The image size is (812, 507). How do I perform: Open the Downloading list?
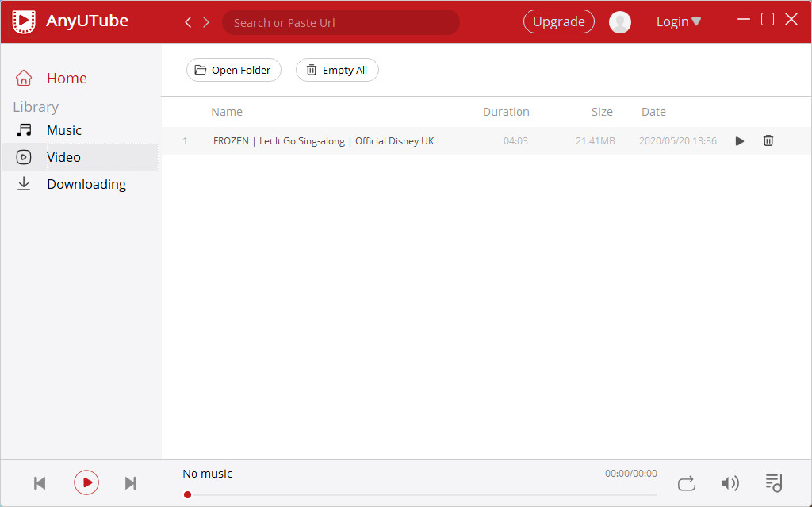pos(86,185)
